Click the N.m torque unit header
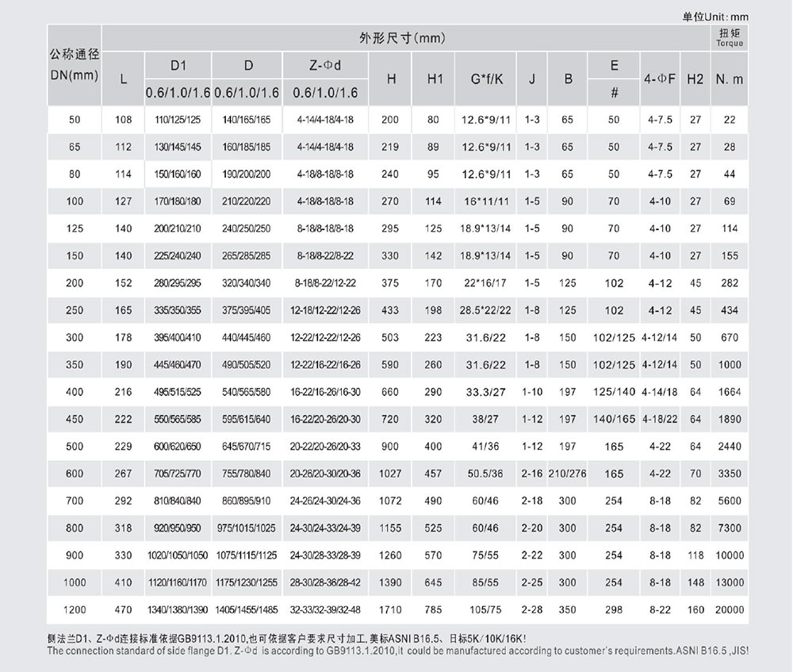Viewport: 793px width, 672px height. click(731, 78)
